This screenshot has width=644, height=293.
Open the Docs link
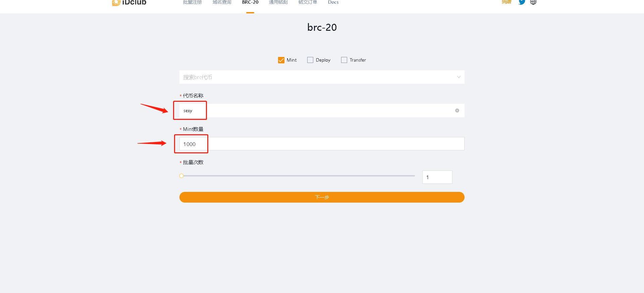pyautogui.click(x=333, y=3)
